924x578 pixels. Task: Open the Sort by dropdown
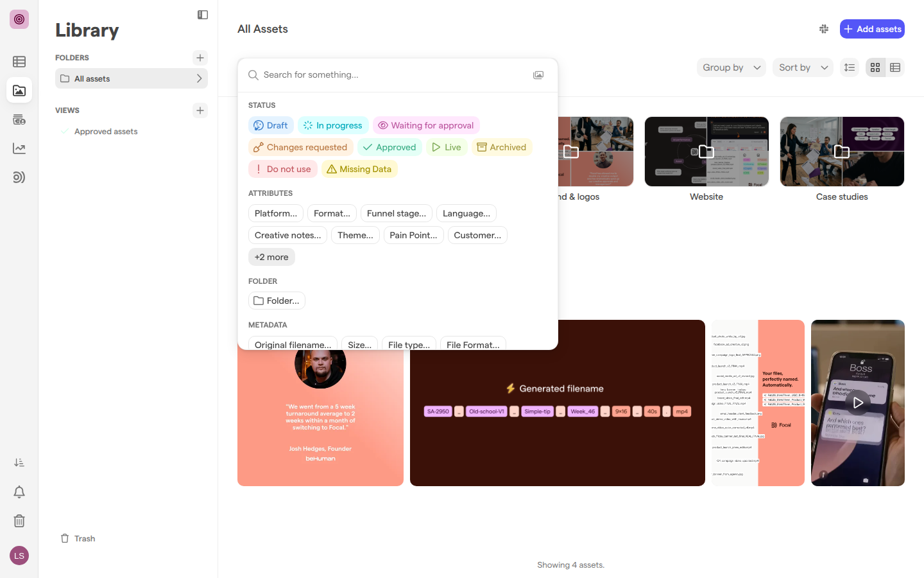(803, 67)
